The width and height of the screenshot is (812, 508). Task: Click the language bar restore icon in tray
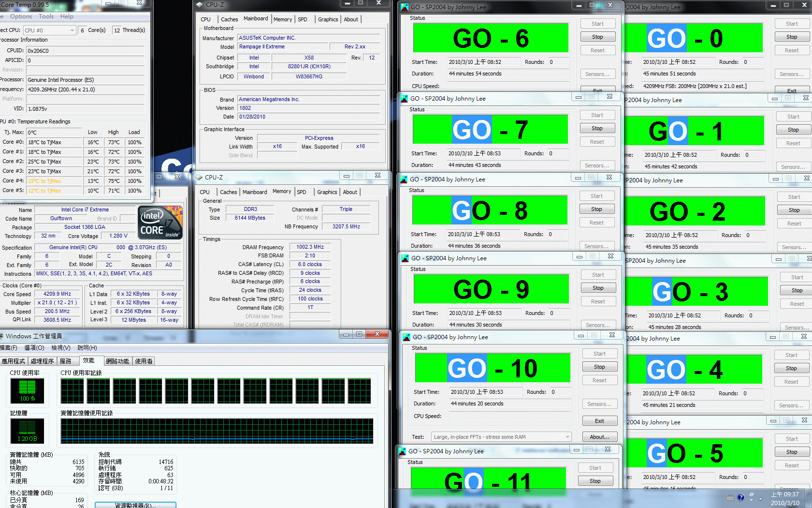point(752,495)
